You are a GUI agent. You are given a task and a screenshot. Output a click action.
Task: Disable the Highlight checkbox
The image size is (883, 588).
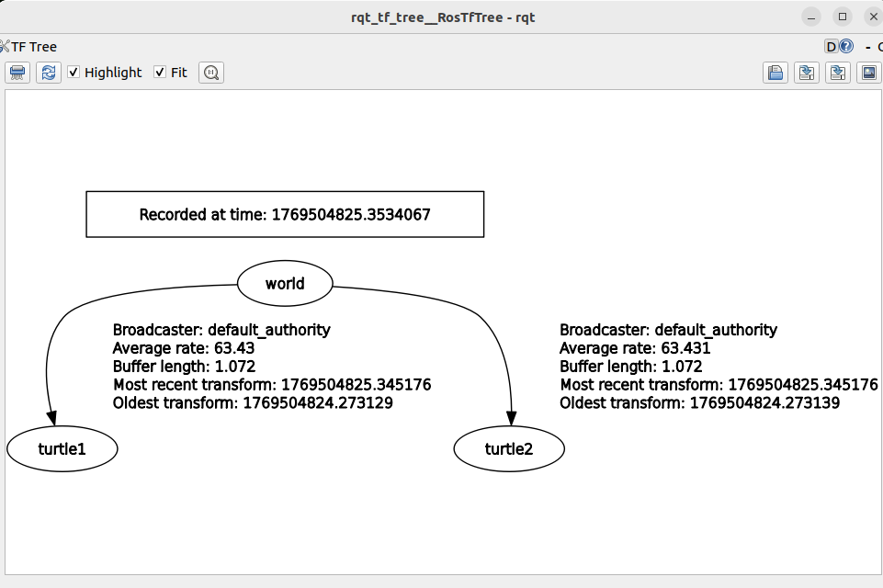click(74, 72)
